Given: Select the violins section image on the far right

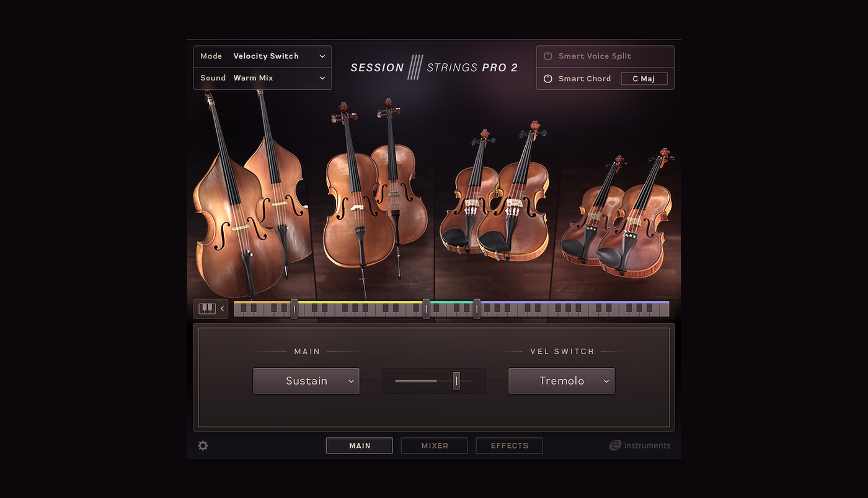Looking at the screenshot, I should (x=617, y=212).
